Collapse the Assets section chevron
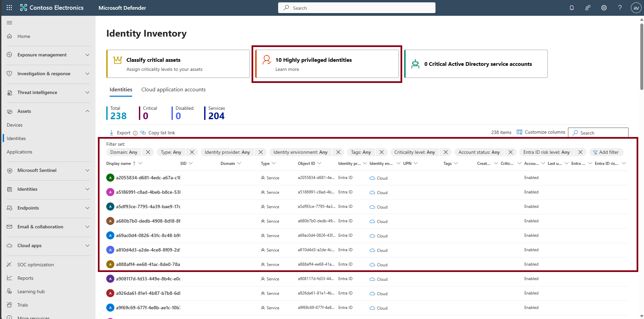Image resolution: width=644 pixels, height=319 pixels. [x=87, y=111]
